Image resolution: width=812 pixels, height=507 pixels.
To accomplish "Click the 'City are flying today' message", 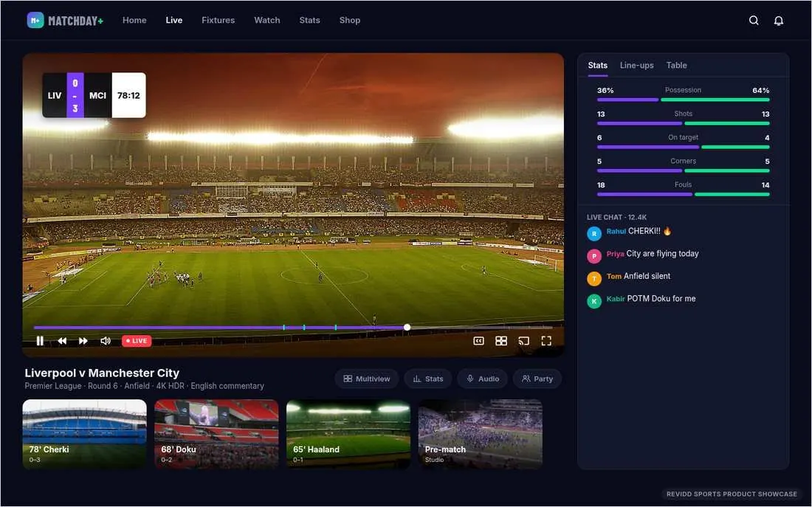I will [662, 253].
